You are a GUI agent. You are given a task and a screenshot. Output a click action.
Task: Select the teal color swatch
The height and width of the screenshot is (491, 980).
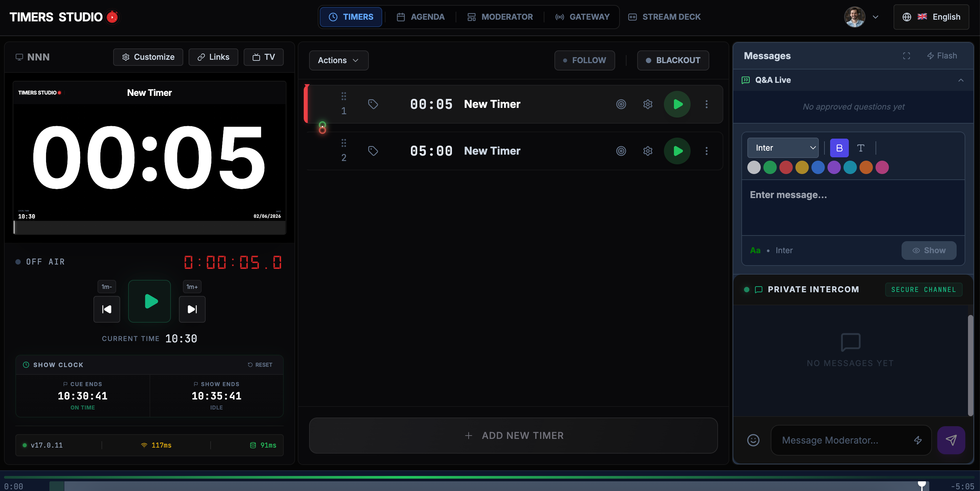(x=850, y=167)
